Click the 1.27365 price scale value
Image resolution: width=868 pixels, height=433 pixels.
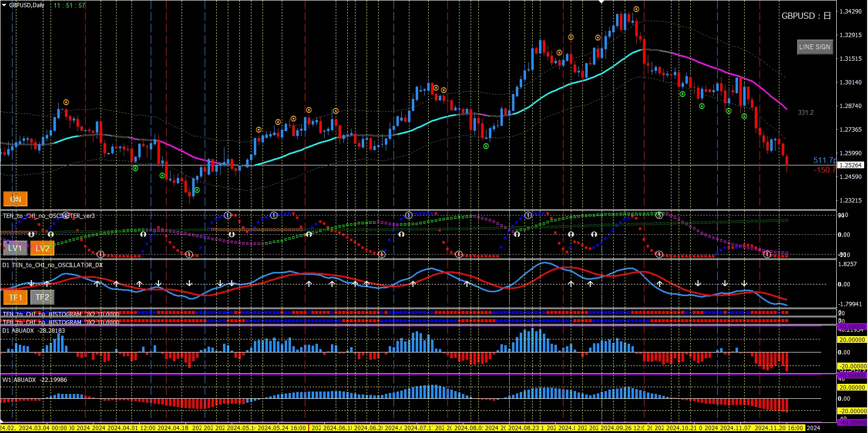click(851, 129)
